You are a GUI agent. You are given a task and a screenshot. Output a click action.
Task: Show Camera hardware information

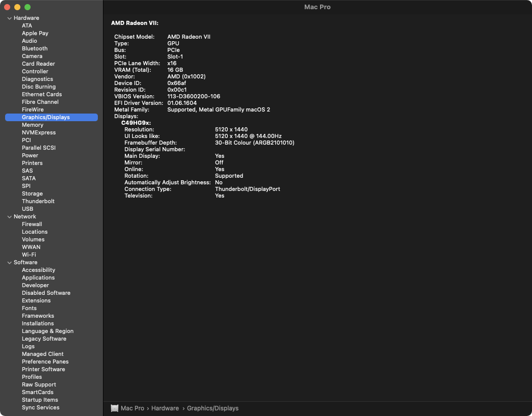pyautogui.click(x=32, y=57)
